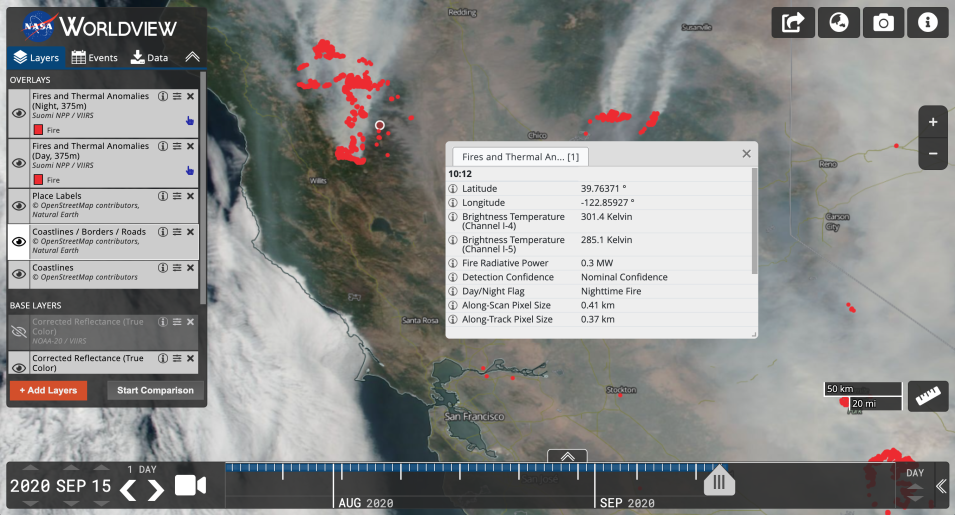Remove the Fires Night layer
The height and width of the screenshot is (515, 955).
[x=191, y=96]
